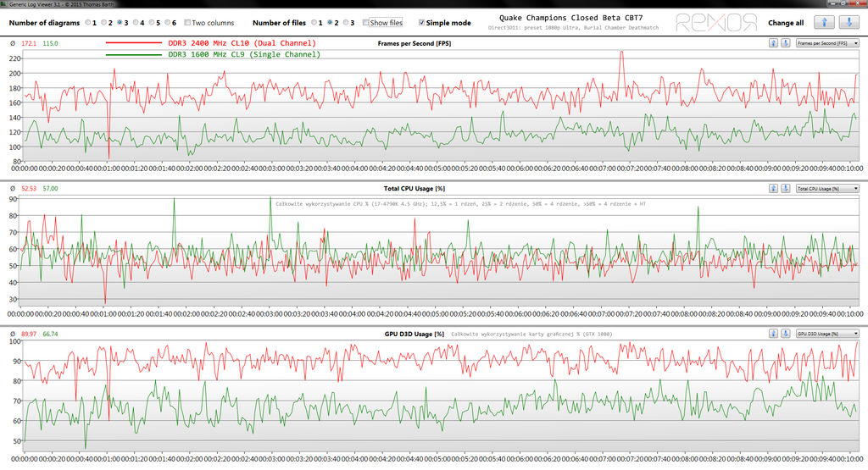
Task: Click the DDR3 1600 MHz CL9 legend label
Action: [244, 54]
